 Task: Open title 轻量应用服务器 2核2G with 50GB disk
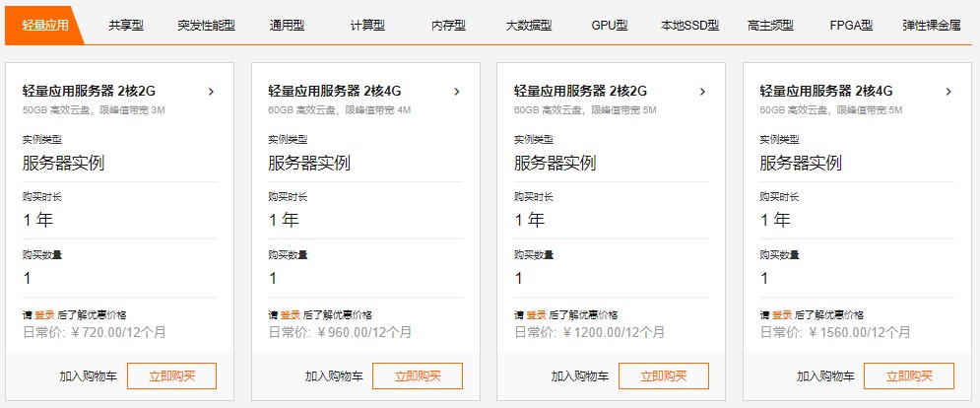click(89, 92)
